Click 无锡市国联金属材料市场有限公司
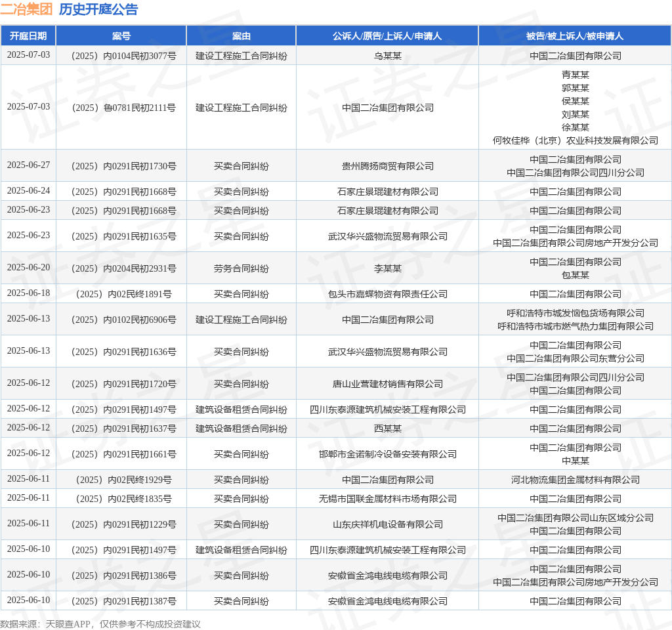Viewport: 672px width, 630px height. click(387, 499)
